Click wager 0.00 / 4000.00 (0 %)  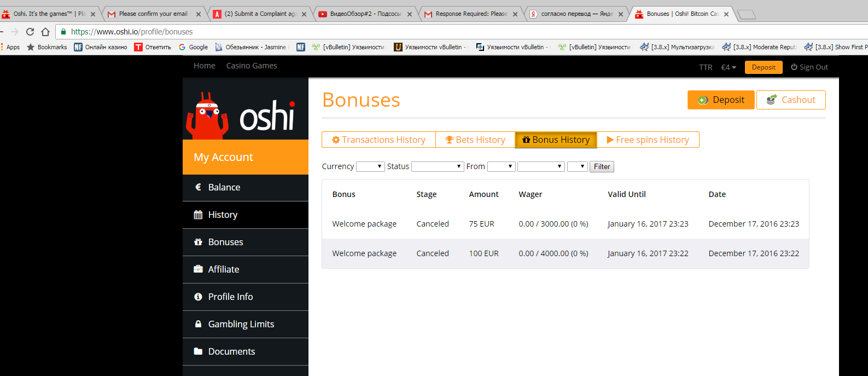click(554, 253)
